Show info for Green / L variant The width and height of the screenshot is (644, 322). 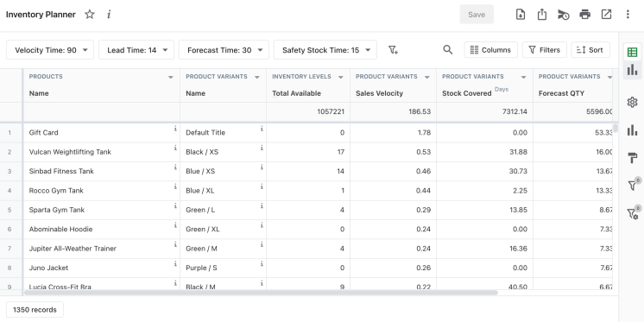pos(262,206)
